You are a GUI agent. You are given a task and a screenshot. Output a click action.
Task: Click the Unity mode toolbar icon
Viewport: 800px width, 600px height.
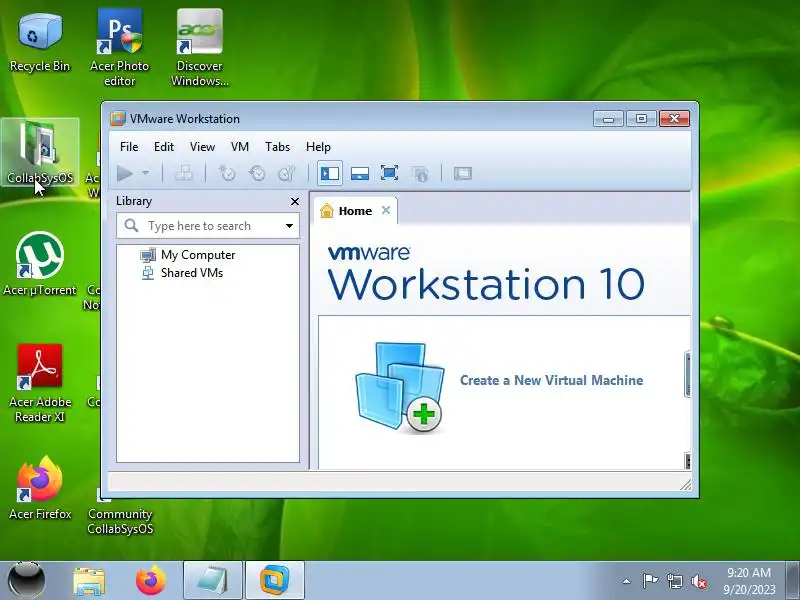[x=420, y=174]
